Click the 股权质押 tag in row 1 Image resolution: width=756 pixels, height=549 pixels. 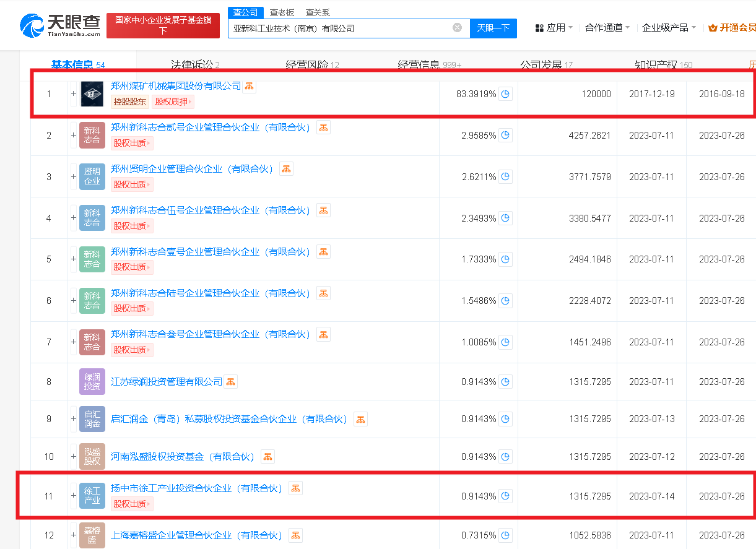[173, 102]
